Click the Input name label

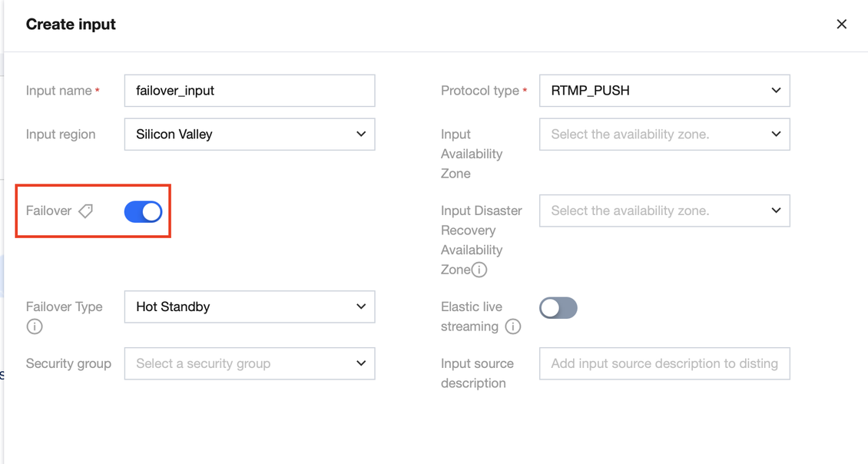pyautogui.click(x=58, y=91)
